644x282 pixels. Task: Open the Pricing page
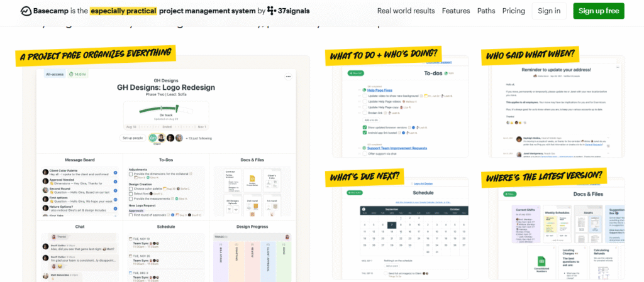[513, 11]
